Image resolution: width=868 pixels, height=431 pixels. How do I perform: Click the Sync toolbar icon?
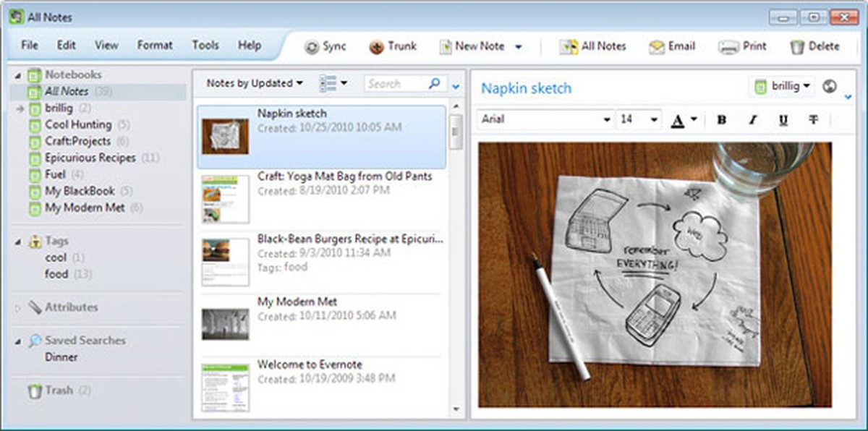tap(312, 47)
